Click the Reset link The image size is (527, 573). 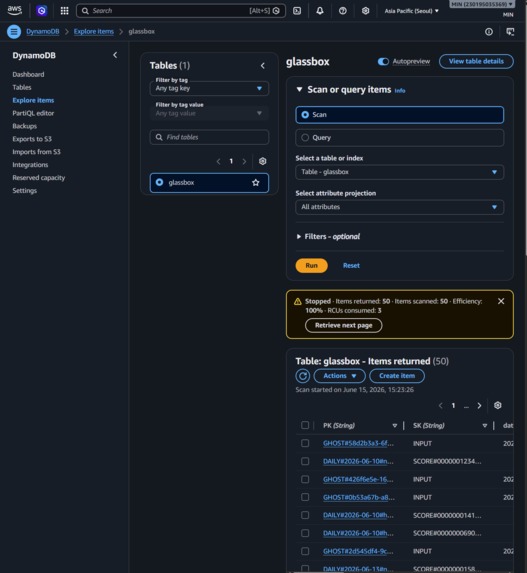351,266
